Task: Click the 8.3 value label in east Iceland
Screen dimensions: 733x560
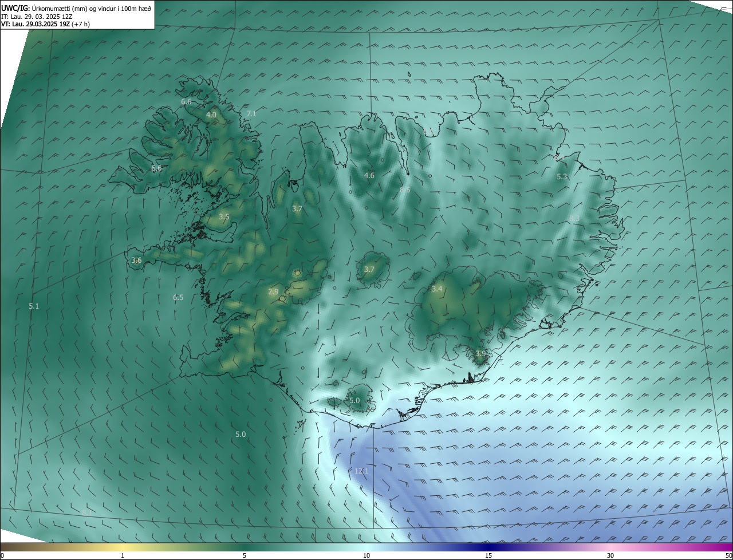Action: pos(574,218)
